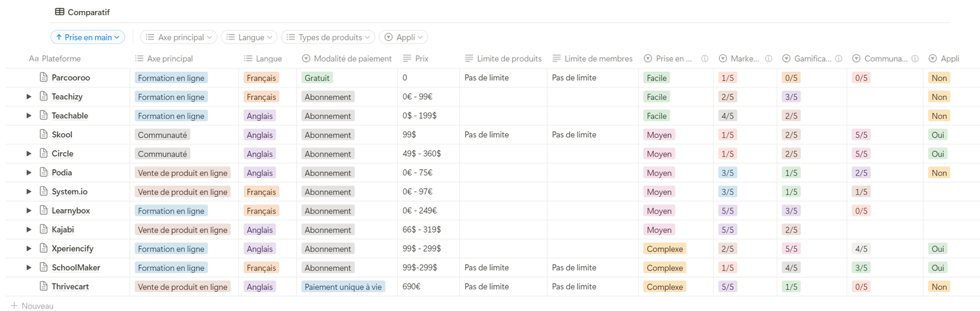Click the Gratuit tag in Parcooroo row
Screen dimensions: 980x311
pyautogui.click(x=317, y=78)
